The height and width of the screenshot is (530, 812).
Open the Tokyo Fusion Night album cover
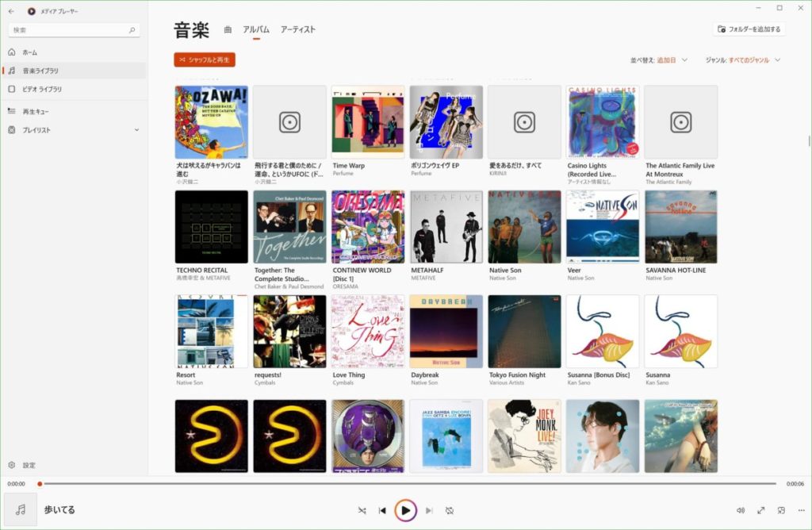(x=524, y=332)
